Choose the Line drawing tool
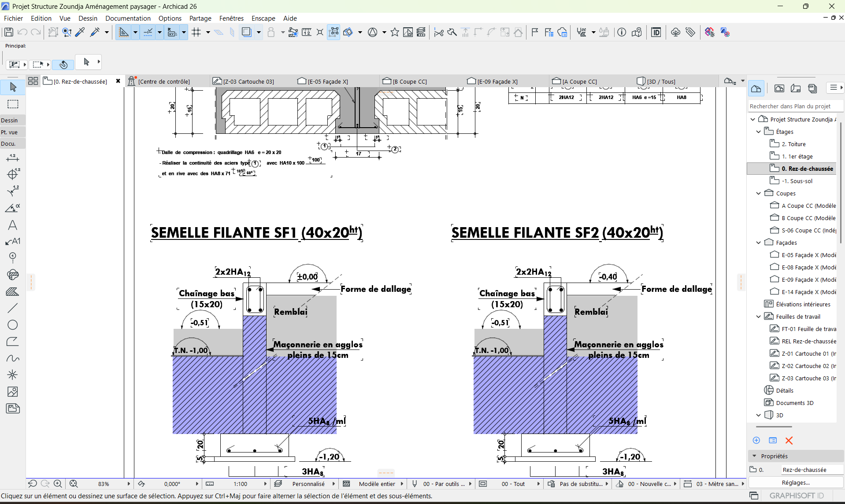The width and height of the screenshot is (845, 504). (12, 308)
